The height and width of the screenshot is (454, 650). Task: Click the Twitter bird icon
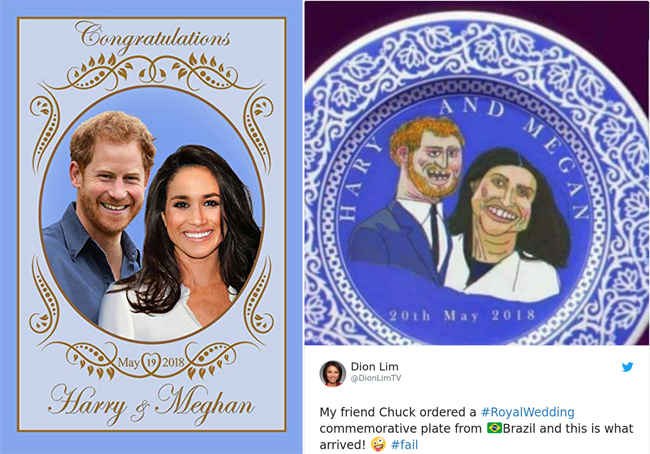[627, 367]
